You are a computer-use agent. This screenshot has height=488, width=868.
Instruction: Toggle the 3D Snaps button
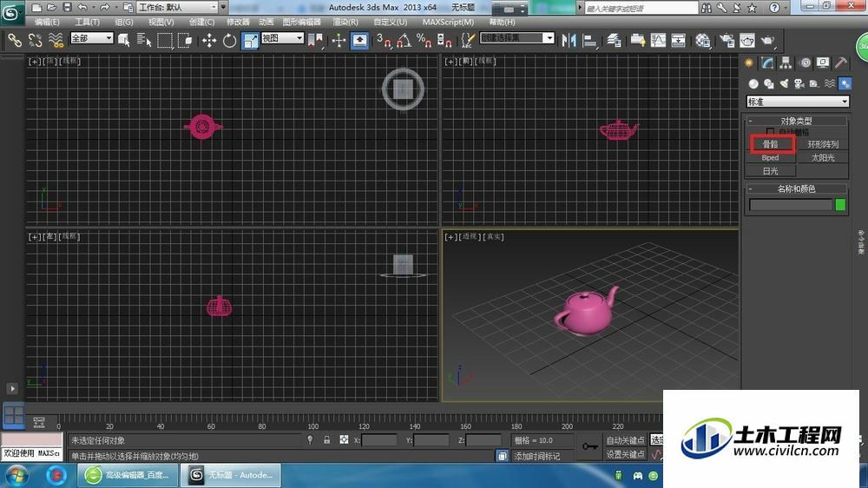[384, 40]
